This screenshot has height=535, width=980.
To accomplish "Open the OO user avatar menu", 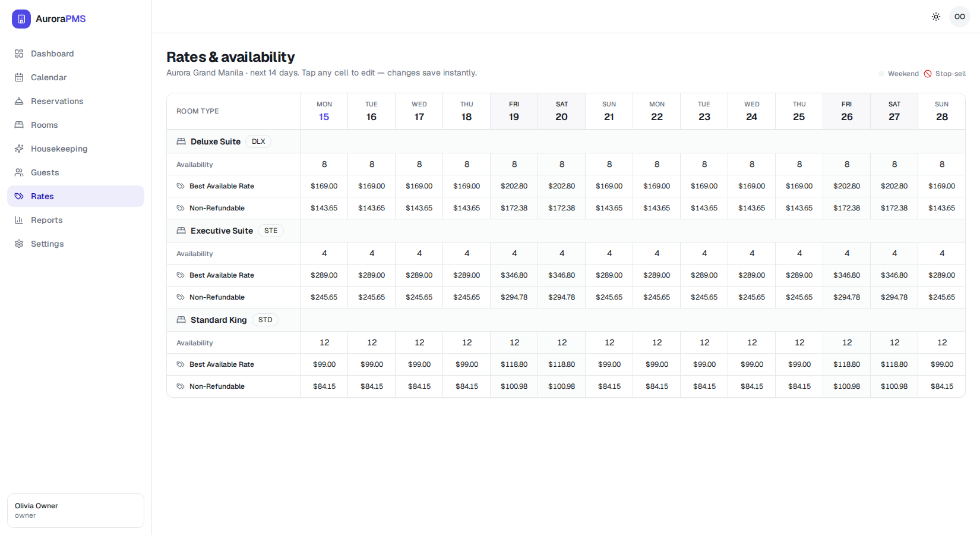I will [960, 17].
